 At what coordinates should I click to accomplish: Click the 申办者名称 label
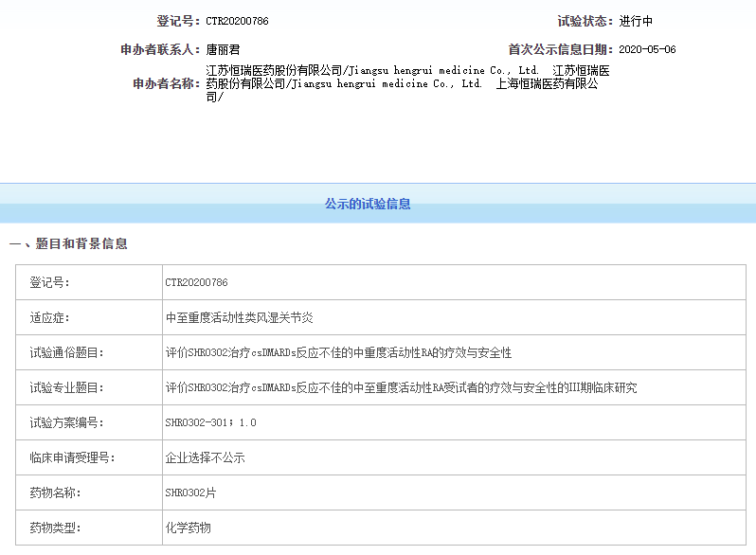coord(167,84)
